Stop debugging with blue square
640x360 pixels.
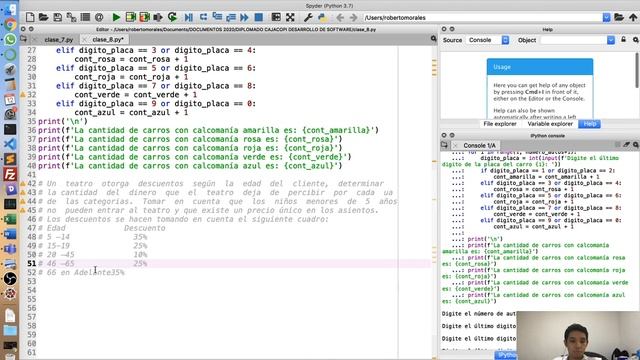point(258,17)
